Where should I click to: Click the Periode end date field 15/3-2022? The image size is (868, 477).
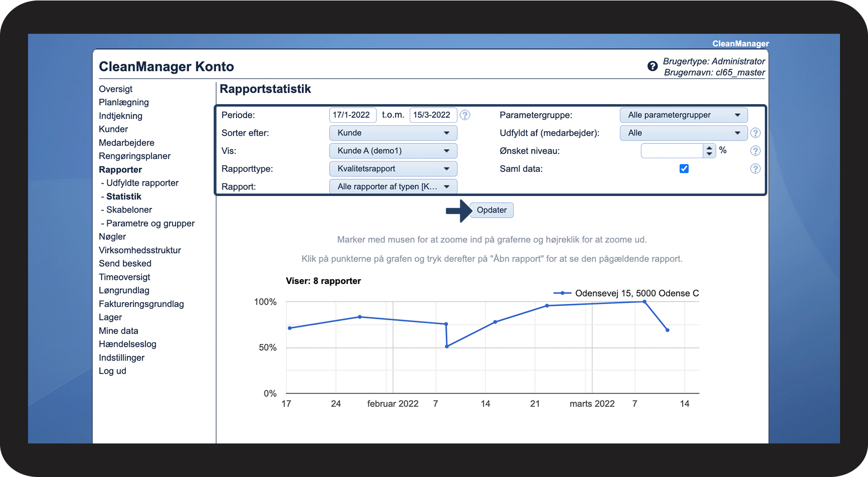click(433, 115)
